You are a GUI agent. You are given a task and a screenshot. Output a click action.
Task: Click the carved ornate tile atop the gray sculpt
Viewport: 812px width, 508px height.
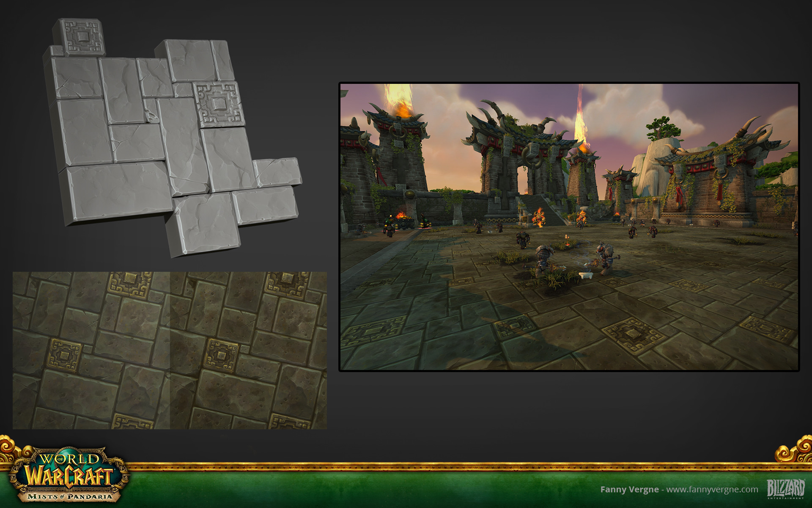83,37
